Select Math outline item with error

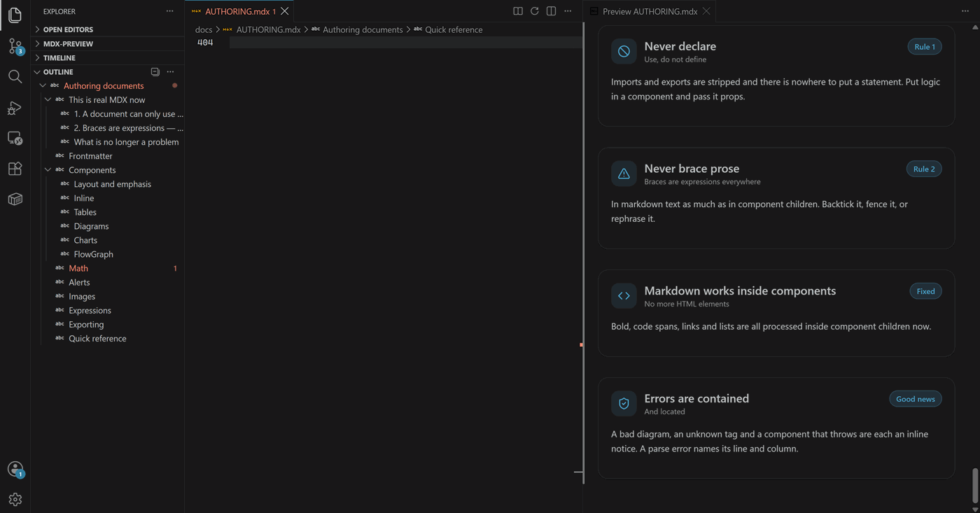click(78, 268)
